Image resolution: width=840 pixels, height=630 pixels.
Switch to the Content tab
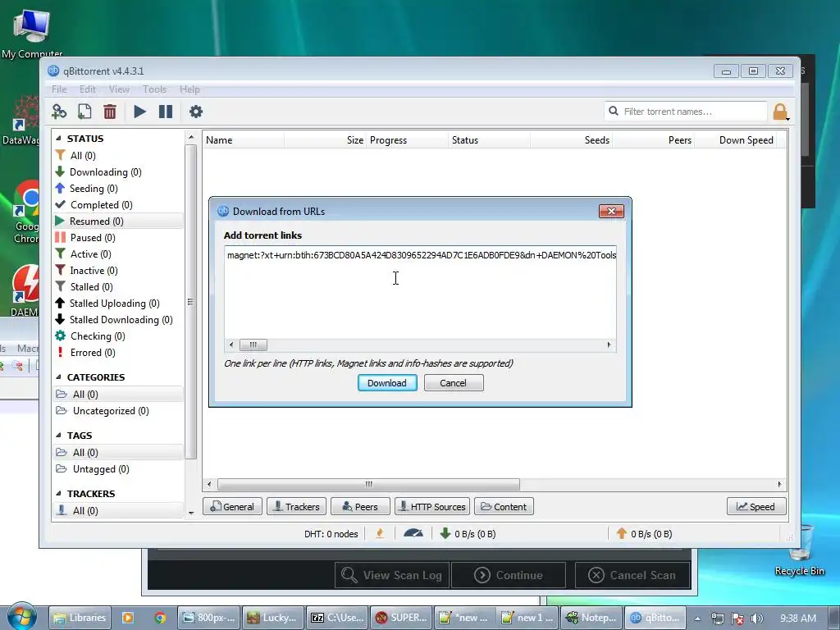point(504,507)
